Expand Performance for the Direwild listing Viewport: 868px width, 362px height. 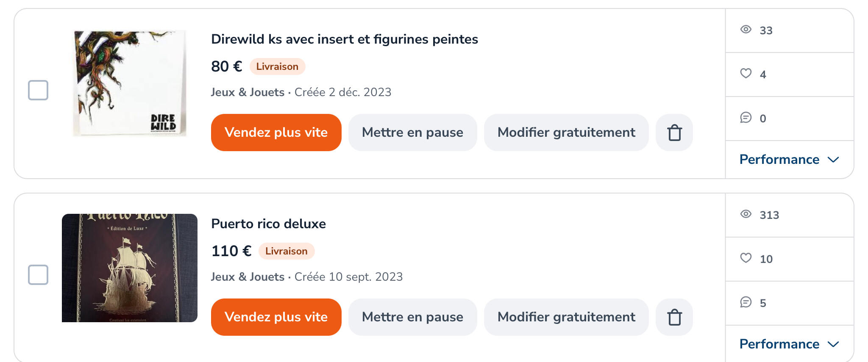point(789,160)
